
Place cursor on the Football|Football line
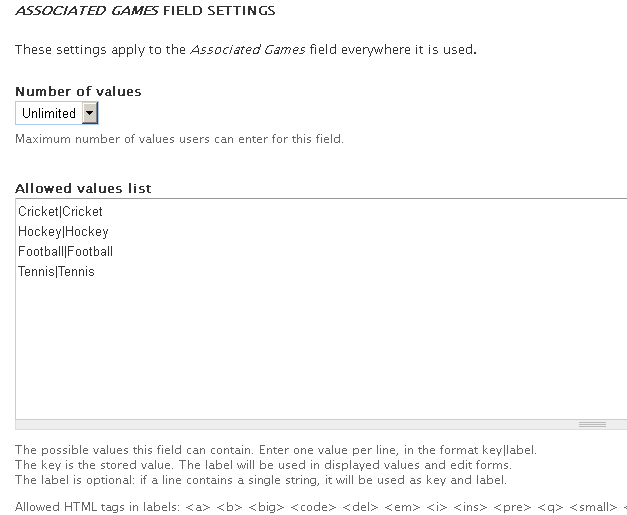point(65,252)
